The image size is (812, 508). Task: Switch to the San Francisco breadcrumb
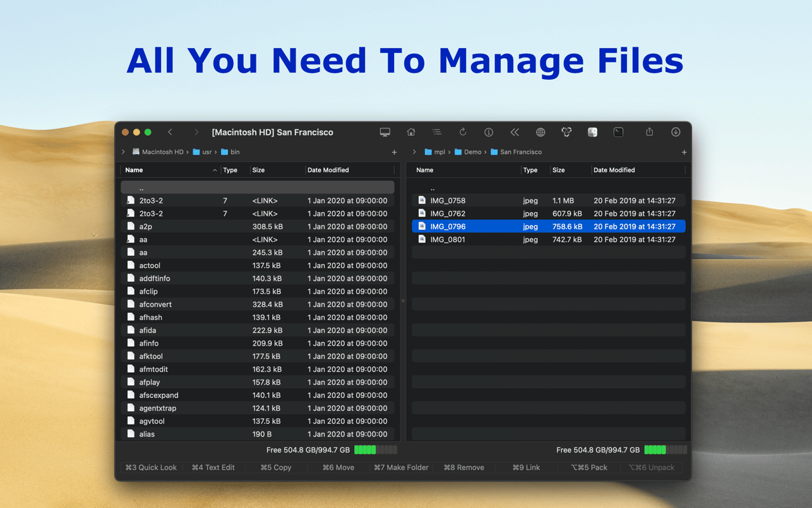pyautogui.click(x=519, y=152)
